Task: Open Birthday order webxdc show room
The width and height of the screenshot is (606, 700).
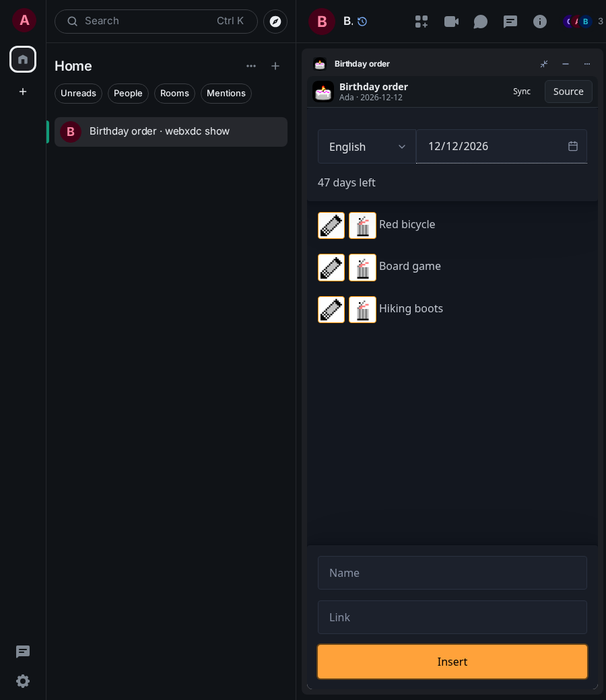Action: 170,132
